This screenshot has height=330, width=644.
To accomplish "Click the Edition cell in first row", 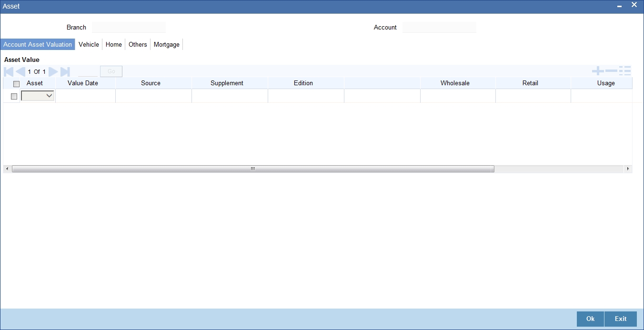I will [x=306, y=96].
